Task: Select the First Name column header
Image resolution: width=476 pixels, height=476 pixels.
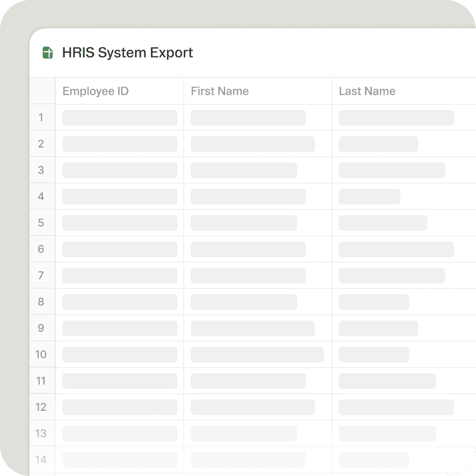Action: 219,91
